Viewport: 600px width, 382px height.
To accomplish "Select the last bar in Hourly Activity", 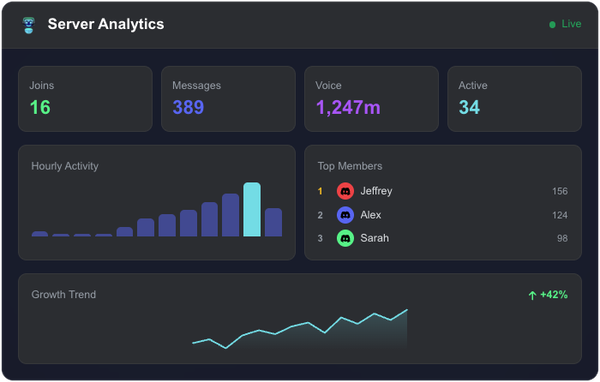I will pyautogui.click(x=273, y=222).
